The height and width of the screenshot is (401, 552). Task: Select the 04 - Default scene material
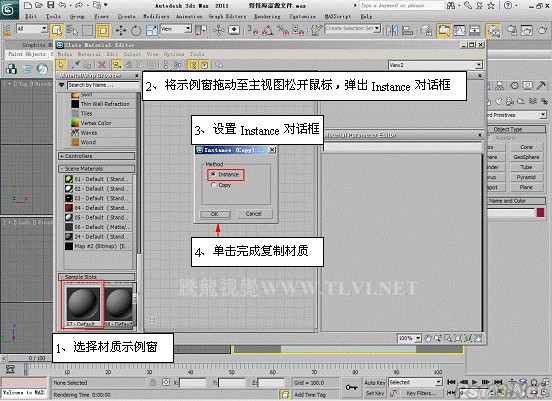98,208
